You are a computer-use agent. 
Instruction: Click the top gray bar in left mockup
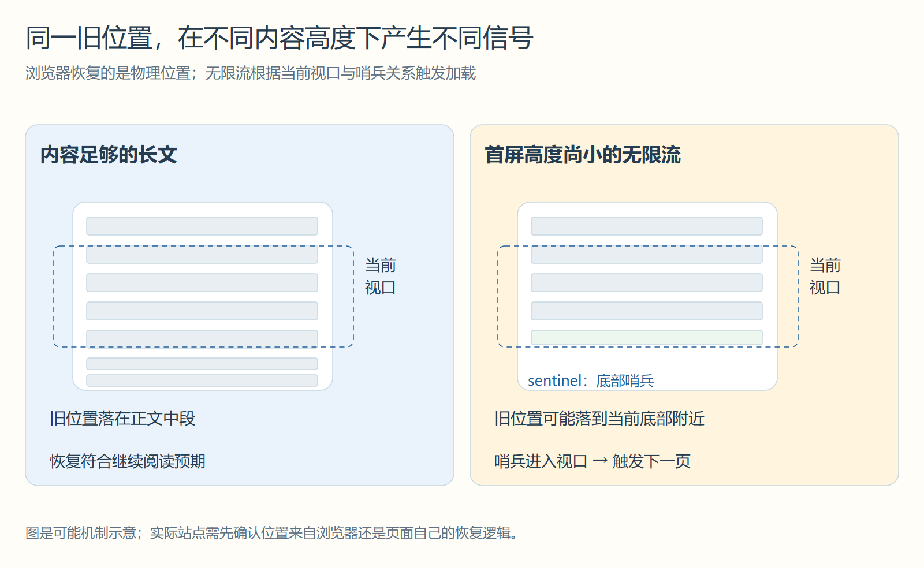coord(202,226)
